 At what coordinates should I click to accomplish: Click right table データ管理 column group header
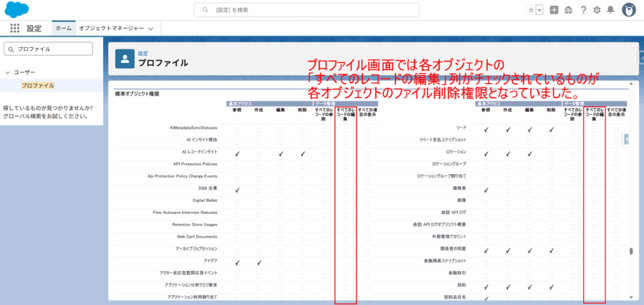point(595,104)
